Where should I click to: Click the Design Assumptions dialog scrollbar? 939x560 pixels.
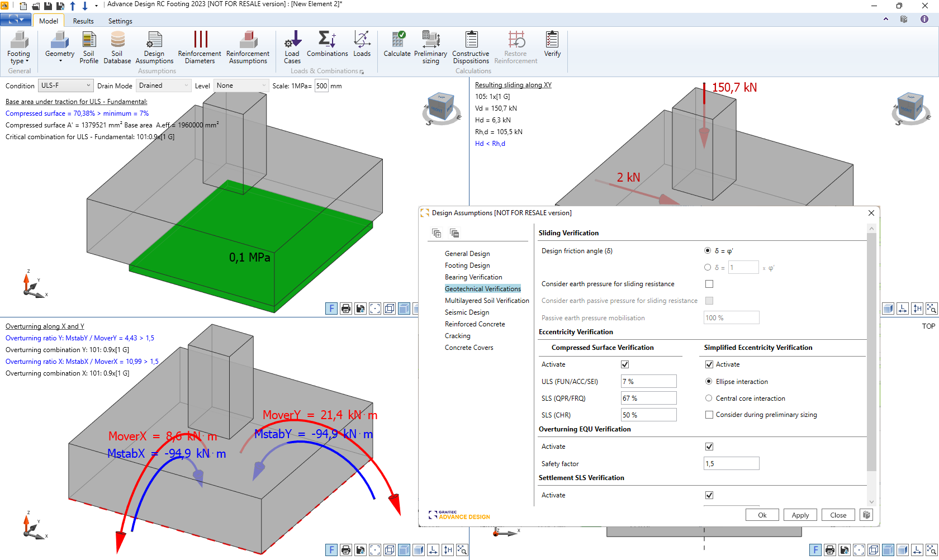pos(871,352)
